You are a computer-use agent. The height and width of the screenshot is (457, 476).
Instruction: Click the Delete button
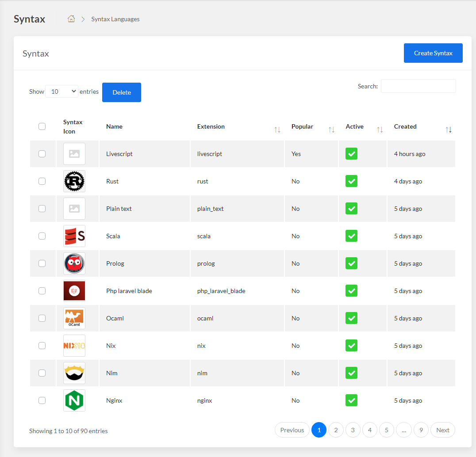point(122,92)
